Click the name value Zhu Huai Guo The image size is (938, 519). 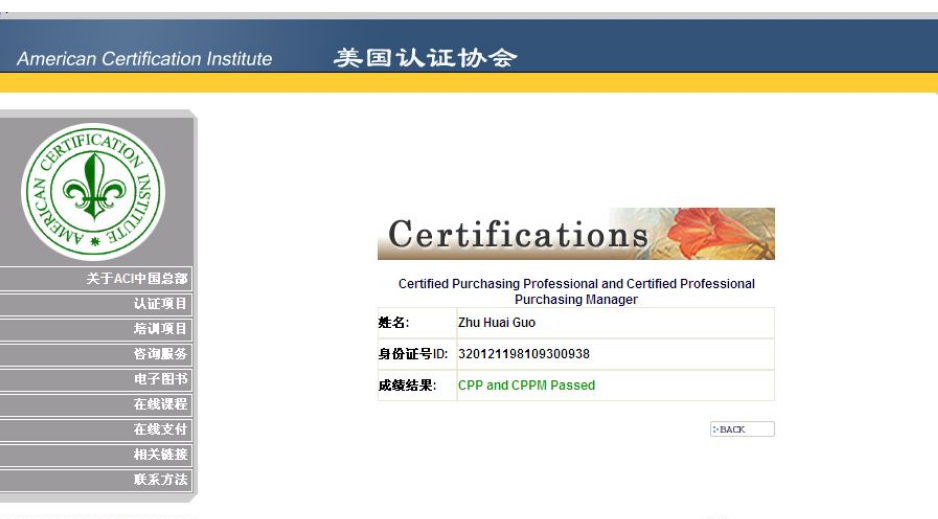click(497, 323)
